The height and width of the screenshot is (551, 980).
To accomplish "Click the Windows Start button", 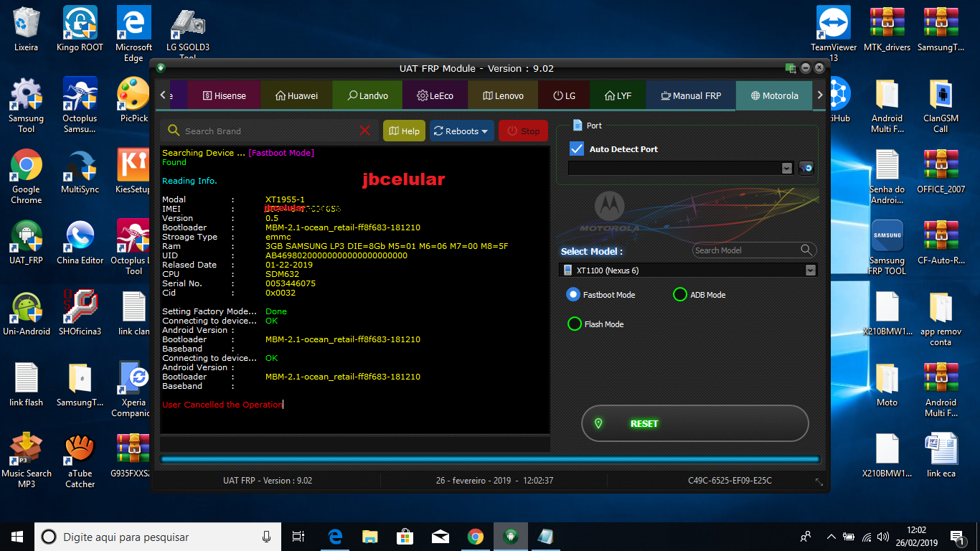I will point(17,537).
